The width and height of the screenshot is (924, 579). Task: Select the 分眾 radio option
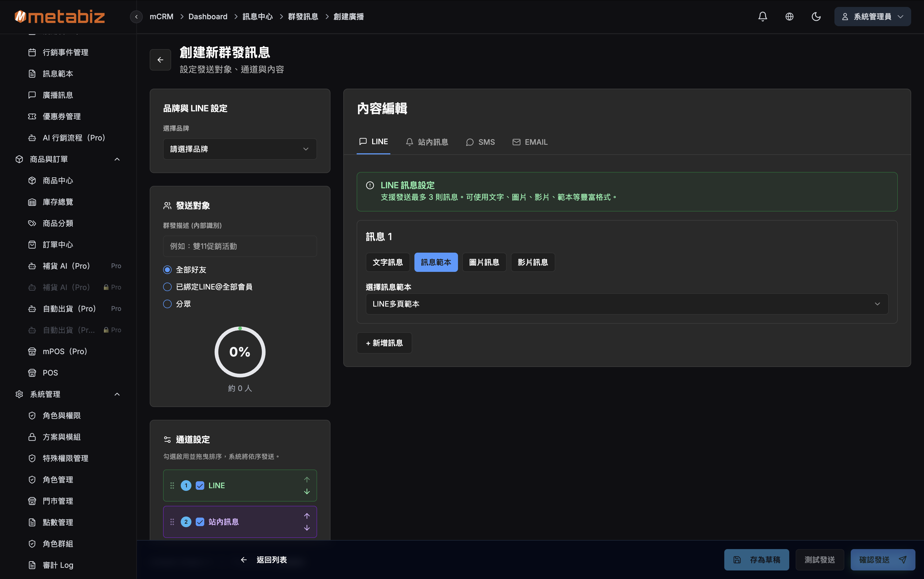(167, 304)
